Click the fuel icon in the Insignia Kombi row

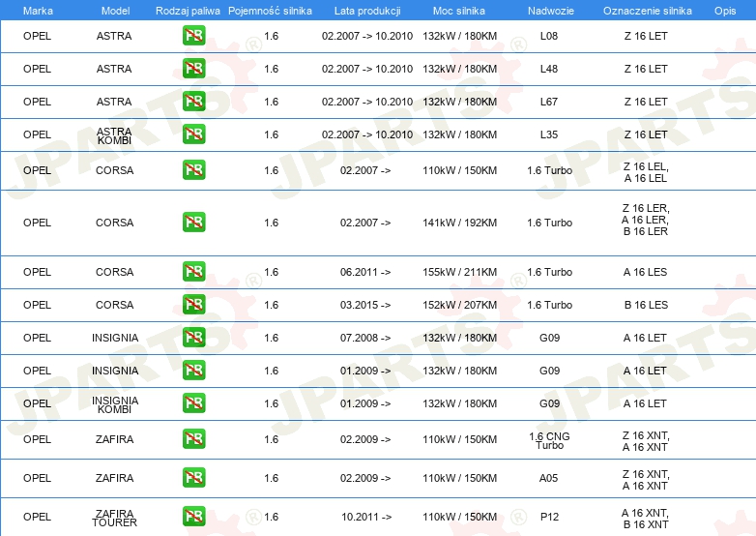coord(193,403)
